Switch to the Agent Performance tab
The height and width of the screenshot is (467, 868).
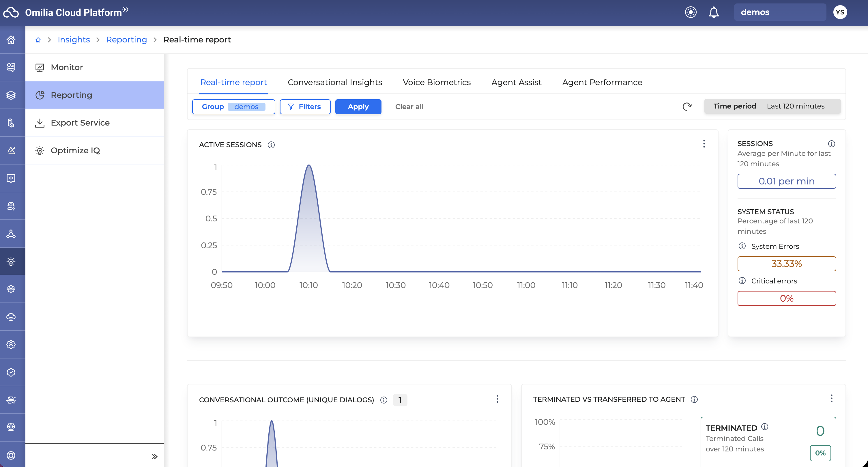click(602, 82)
